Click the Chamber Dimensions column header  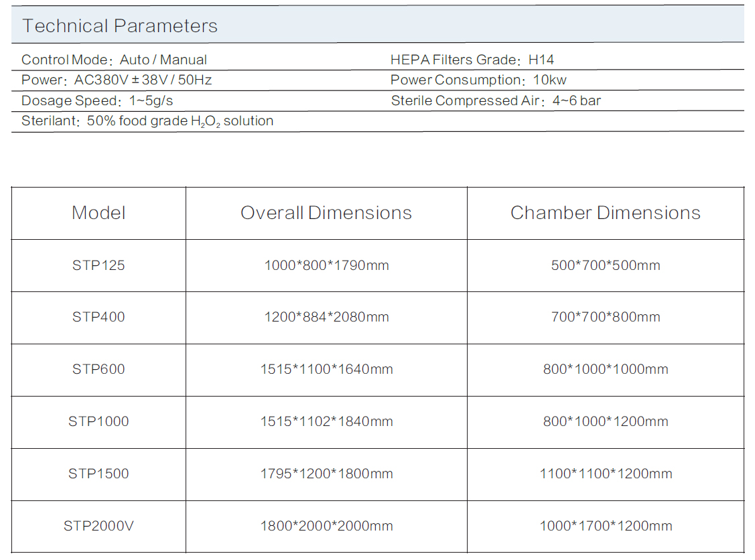(x=605, y=213)
